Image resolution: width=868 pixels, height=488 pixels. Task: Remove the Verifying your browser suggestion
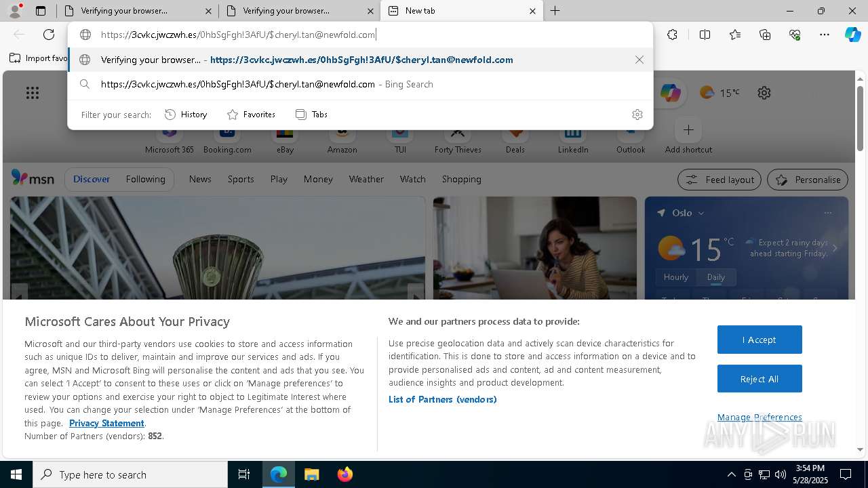[x=639, y=60]
